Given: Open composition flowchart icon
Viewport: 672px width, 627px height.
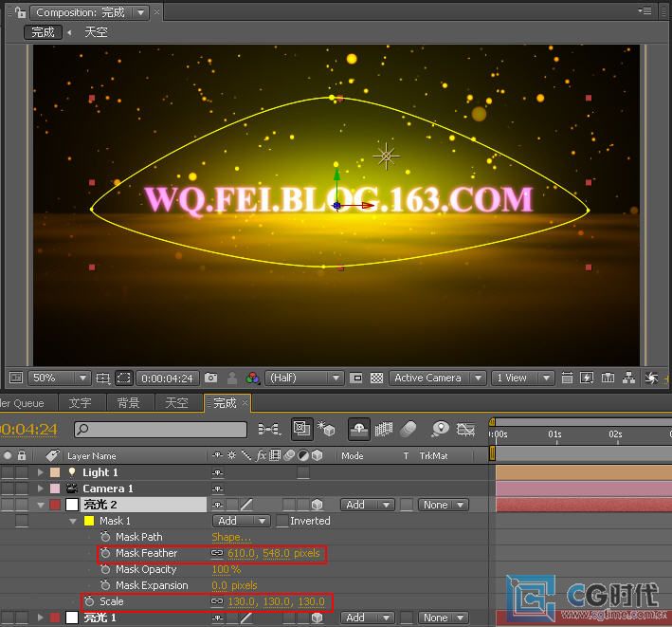Looking at the screenshot, I should click(x=628, y=378).
